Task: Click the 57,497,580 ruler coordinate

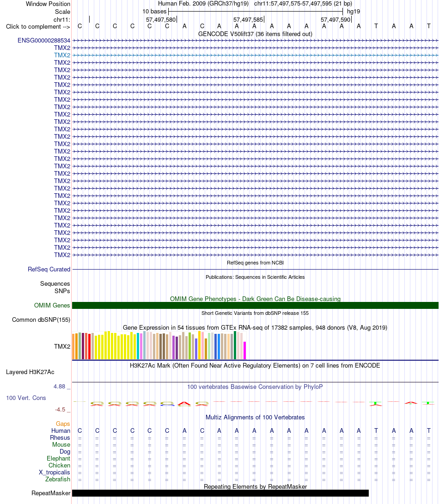Action: 161,19
